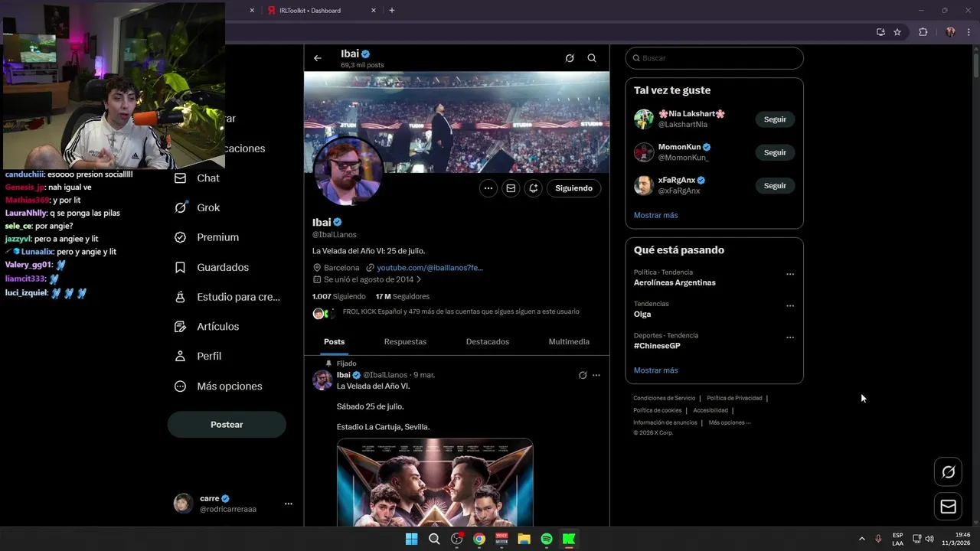
Task: Switch to the Multimedia tab
Action: (x=569, y=342)
